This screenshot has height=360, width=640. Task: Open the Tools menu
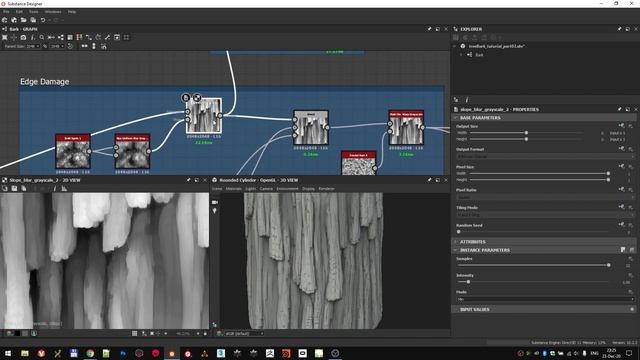33,12
